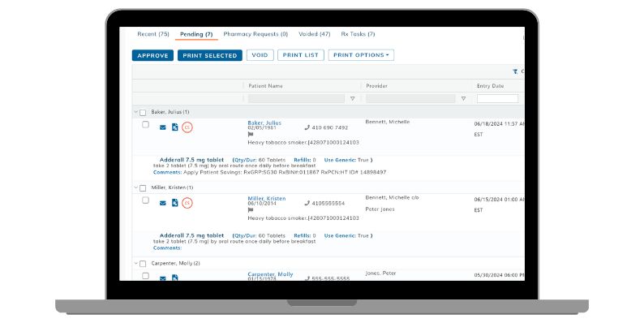
Task: Click birthdate 02/05/1981
Action: 262,127
